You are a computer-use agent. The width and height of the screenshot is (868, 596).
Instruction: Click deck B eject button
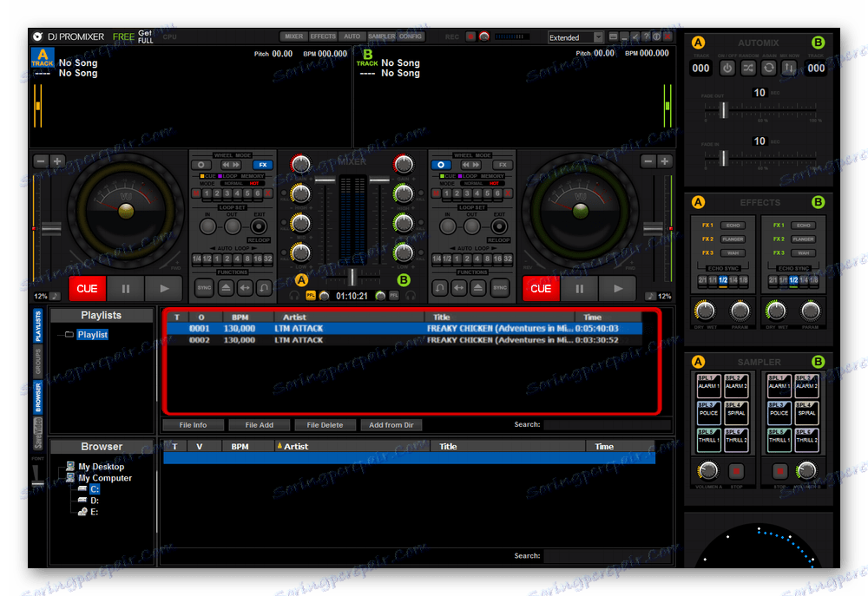coord(477,288)
